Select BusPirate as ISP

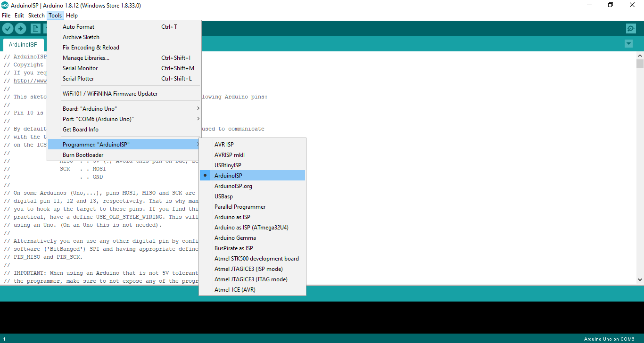click(x=253, y=248)
